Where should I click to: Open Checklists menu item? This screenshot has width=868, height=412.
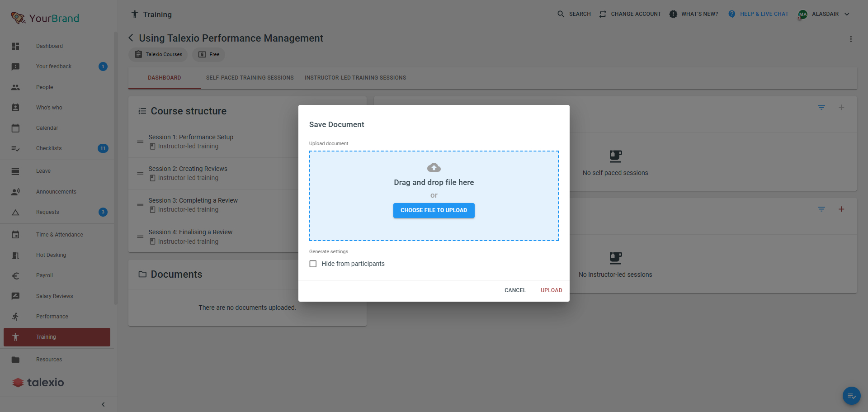(x=57, y=148)
